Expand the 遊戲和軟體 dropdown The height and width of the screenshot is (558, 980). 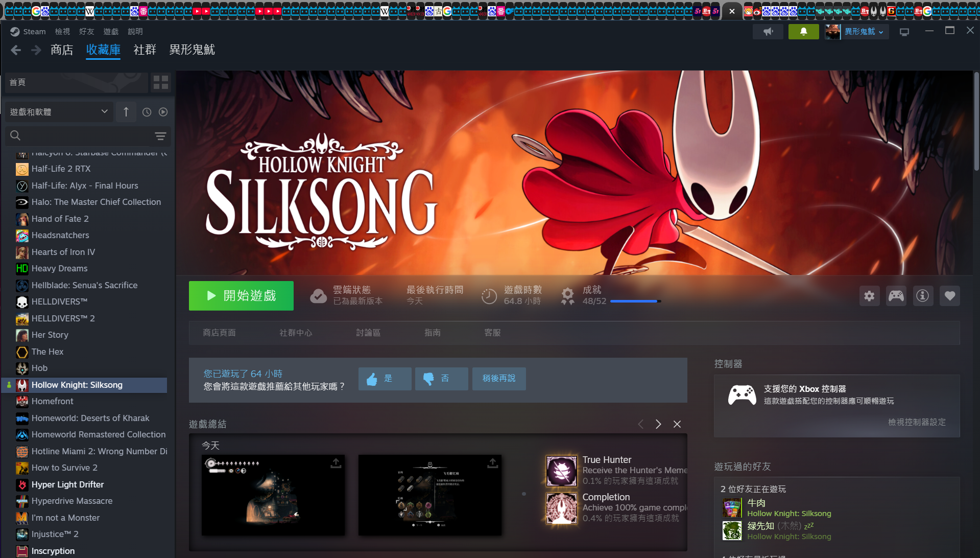(x=59, y=112)
